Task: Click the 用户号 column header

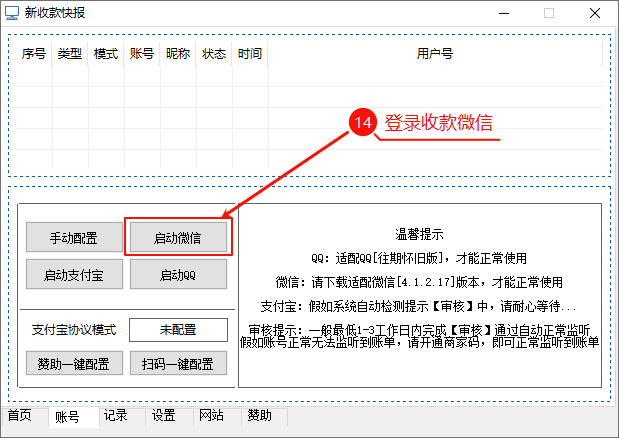Action: (435, 54)
